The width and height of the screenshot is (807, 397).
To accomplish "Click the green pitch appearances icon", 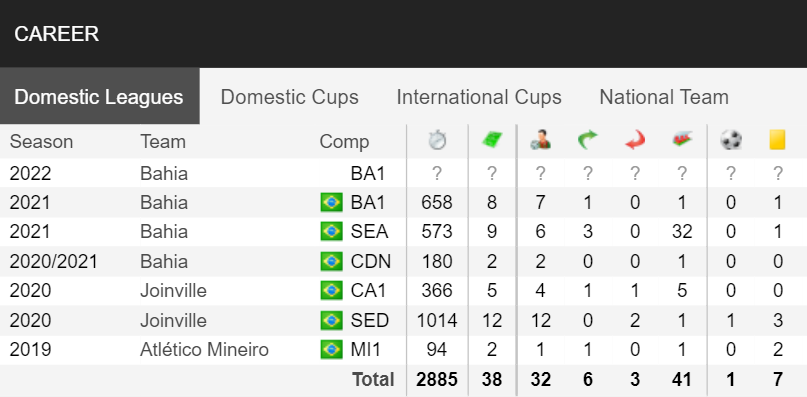I will pos(492,141).
